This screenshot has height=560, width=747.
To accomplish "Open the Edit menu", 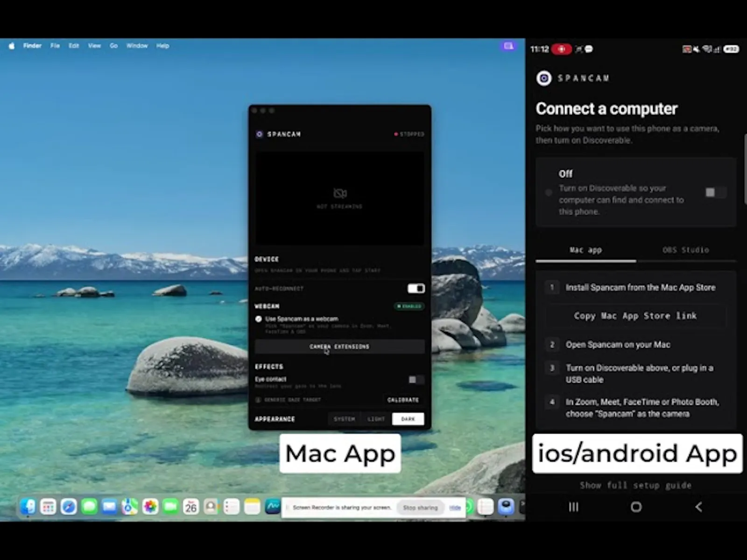I will coord(74,46).
